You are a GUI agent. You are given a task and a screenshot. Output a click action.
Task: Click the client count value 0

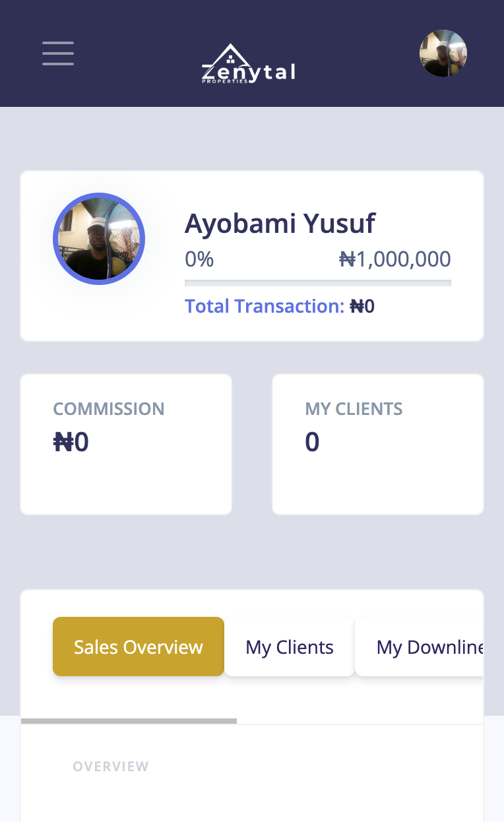coord(312,442)
